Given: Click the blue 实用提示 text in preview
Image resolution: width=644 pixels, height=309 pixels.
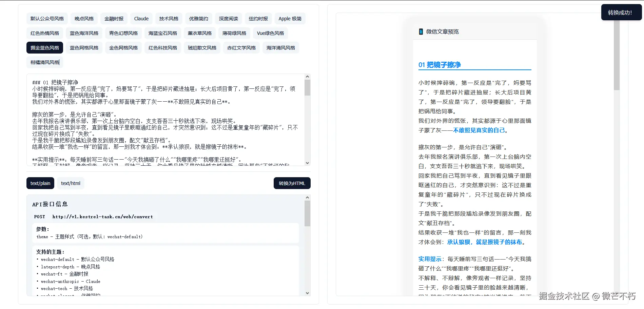Looking at the screenshot, I should (x=430, y=259).
